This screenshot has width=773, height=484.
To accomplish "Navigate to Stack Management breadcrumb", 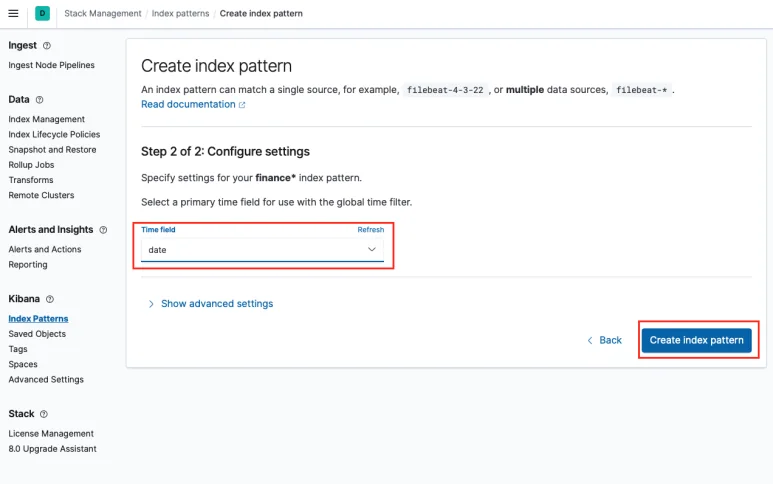I will click(102, 13).
